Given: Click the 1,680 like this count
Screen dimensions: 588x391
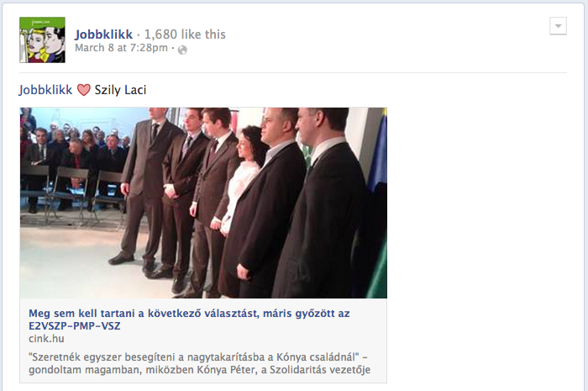Looking at the screenshot, I should pos(185,34).
